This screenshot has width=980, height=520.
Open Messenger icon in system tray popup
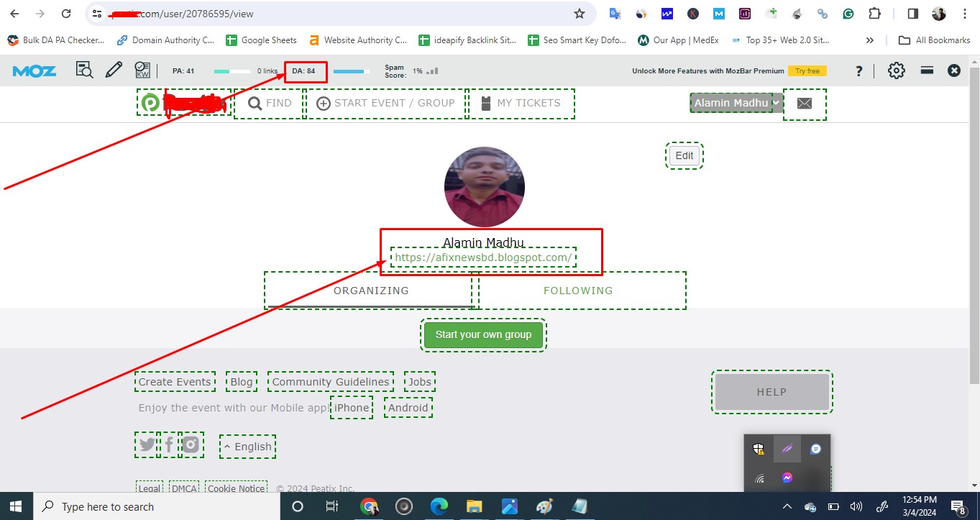point(787,478)
